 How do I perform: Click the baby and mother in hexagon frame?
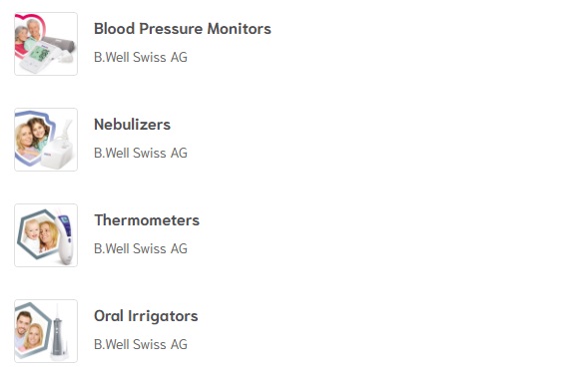40,234
